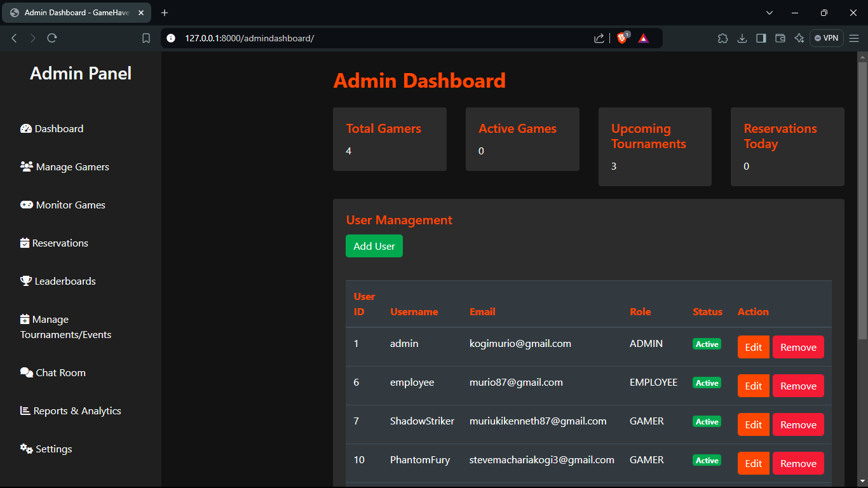Image resolution: width=868 pixels, height=488 pixels.
Task: Click the calendar-plus icon beside Manage Tournaments
Action: point(25,319)
